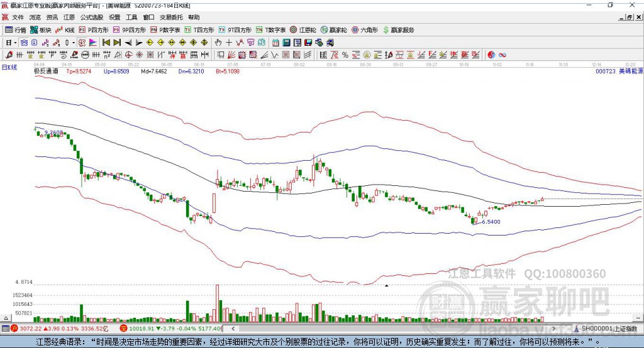This screenshot has width=644, height=348.
Task: Click the Tp=9.5274 value
Action: (79, 71)
